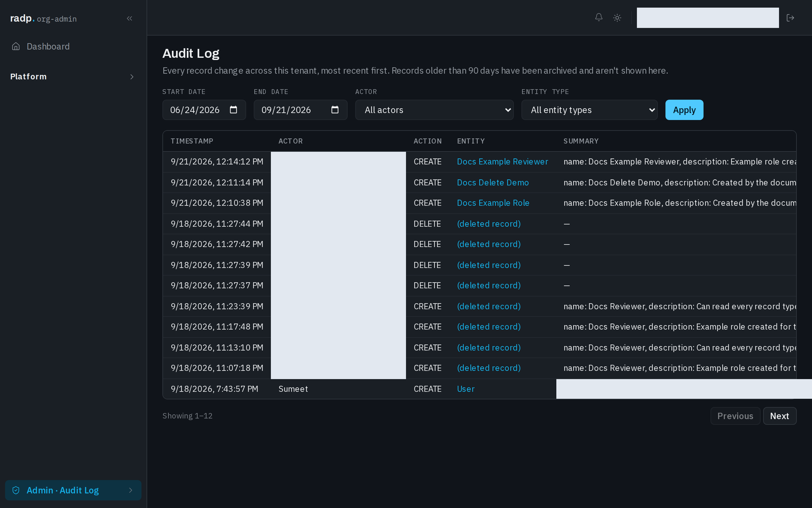The width and height of the screenshot is (812, 508).
Task: Go to the Next page
Action: pyautogui.click(x=779, y=416)
